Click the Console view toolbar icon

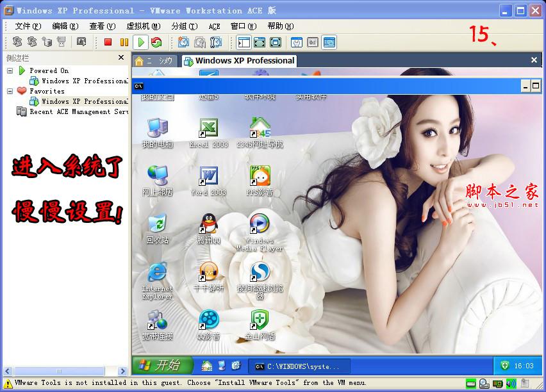329,42
